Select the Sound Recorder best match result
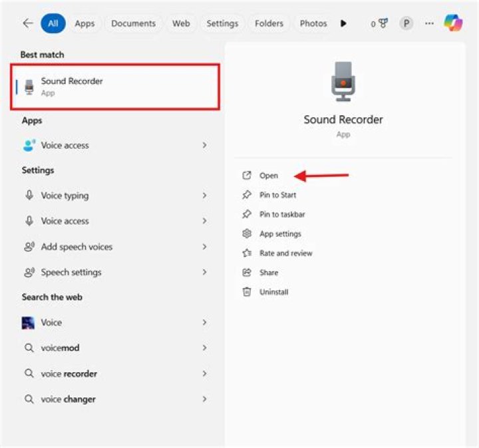Image resolution: width=479 pixels, height=448 pixels. [115, 87]
